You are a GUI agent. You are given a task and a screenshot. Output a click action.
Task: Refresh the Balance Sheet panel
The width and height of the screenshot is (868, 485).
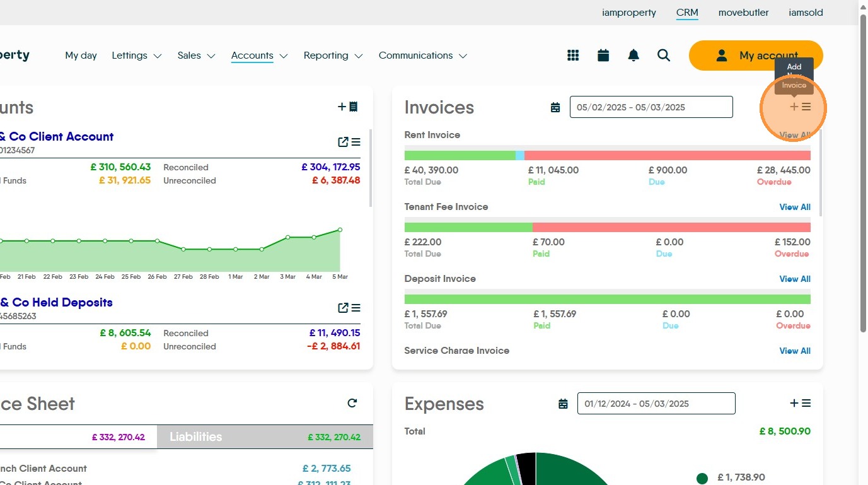[352, 403]
